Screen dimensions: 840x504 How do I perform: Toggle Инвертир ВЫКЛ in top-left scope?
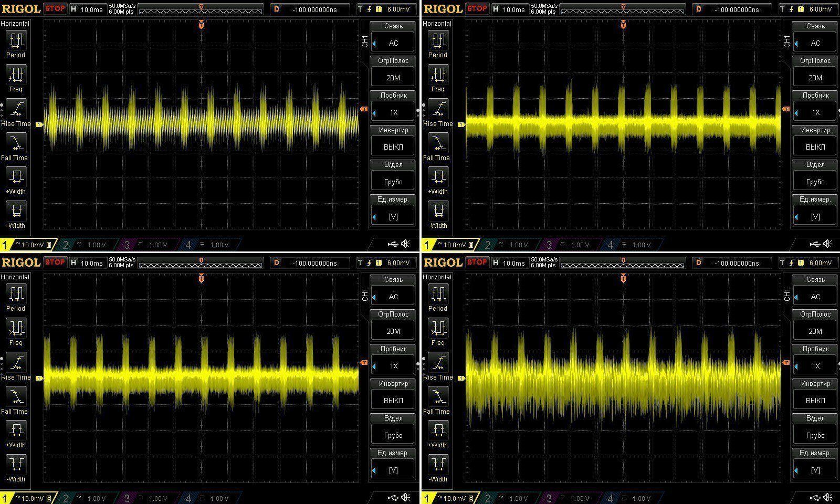pos(393,146)
